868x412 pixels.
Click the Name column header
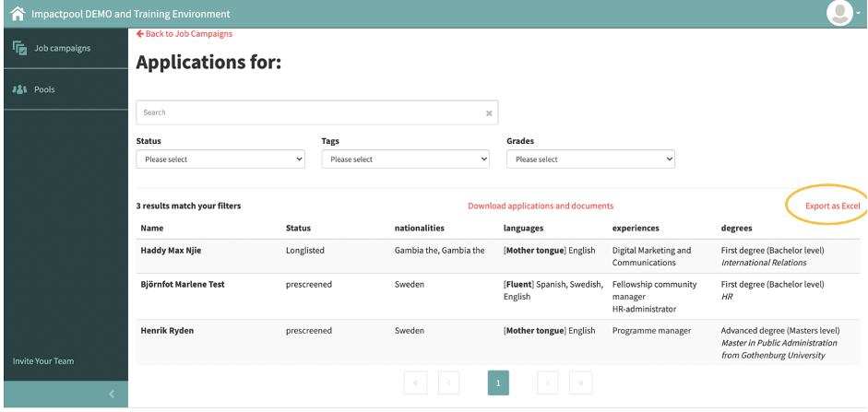pyautogui.click(x=152, y=228)
